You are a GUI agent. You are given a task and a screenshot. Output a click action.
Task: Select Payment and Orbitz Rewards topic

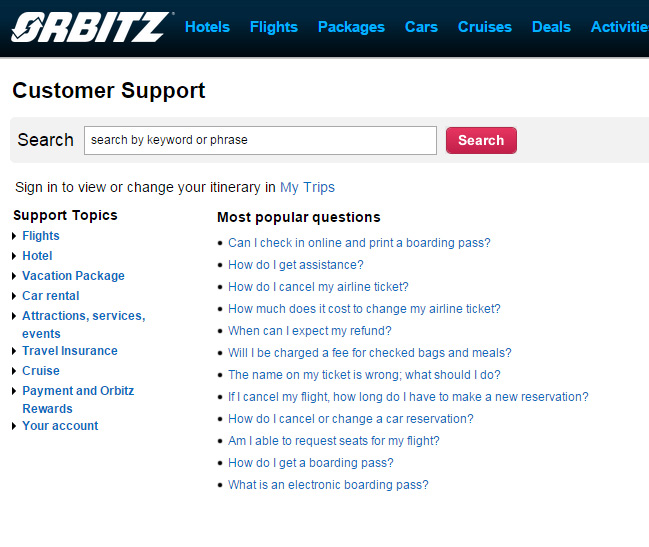pyautogui.click(x=78, y=400)
